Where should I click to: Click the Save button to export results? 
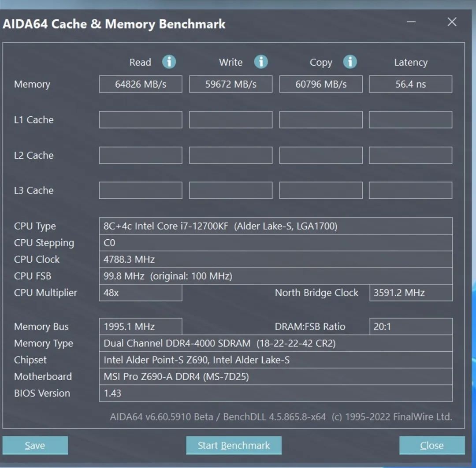(35, 445)
